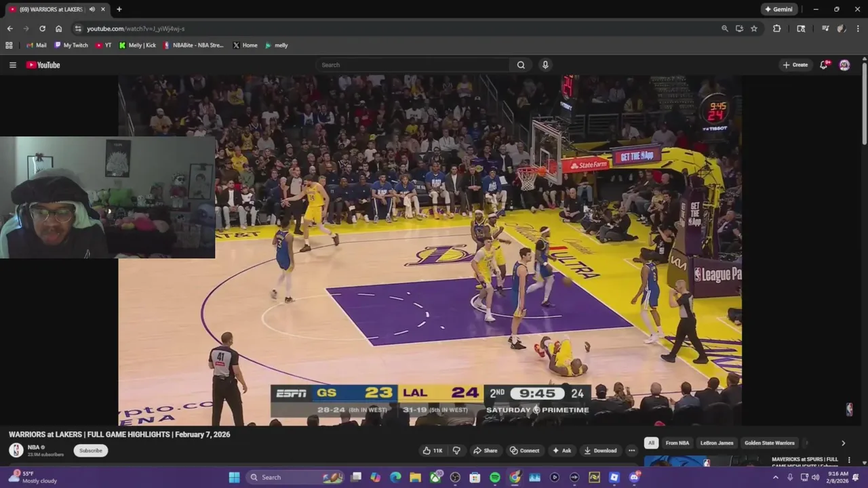Image resolution: width=868 pixels, height=488 pixels.
Task: Start voice search with the microphone
Action: click(545, 65)
